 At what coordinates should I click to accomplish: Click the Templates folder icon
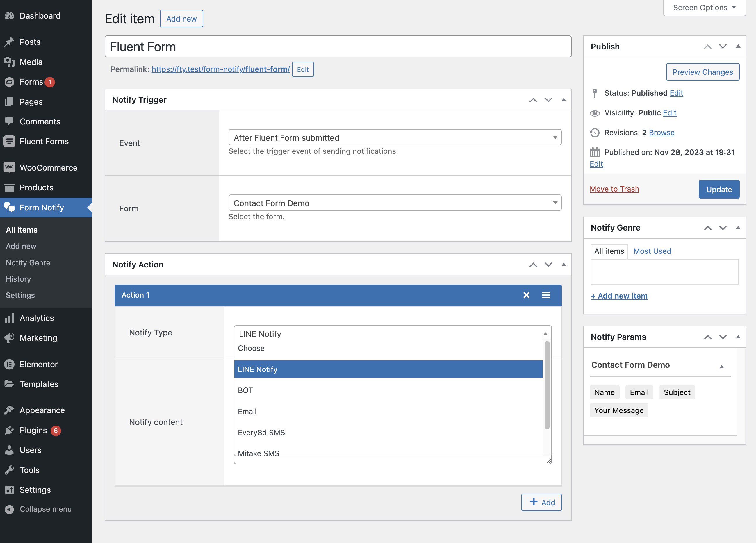[x=9, y=384]
